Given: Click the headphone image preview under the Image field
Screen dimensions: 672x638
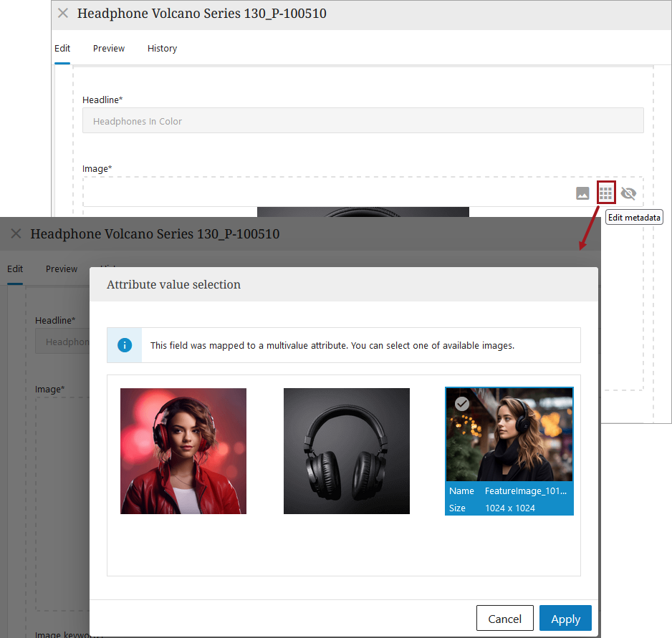Looking at the screenshot, I should [363, 212].
